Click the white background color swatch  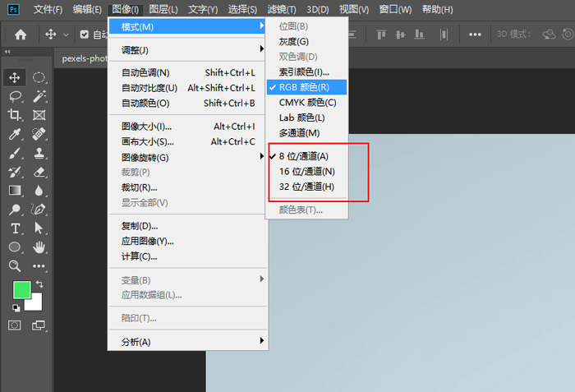[x=36, y=304]
